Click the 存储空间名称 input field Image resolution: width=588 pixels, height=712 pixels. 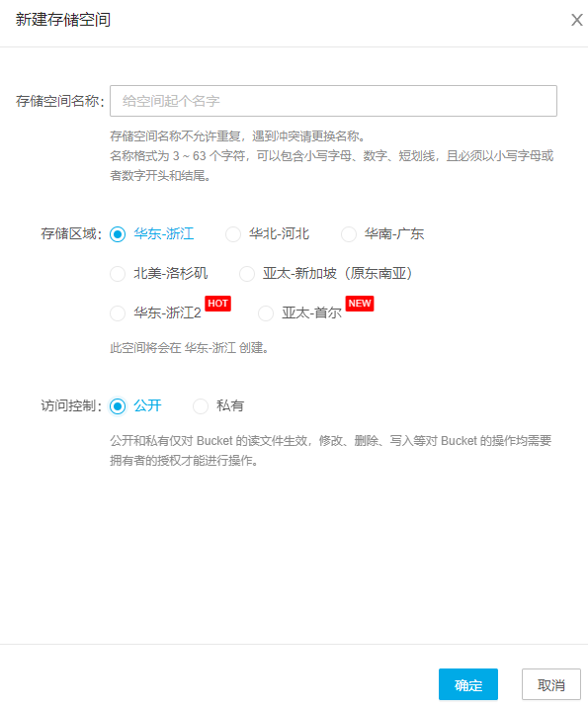[333, 101]
